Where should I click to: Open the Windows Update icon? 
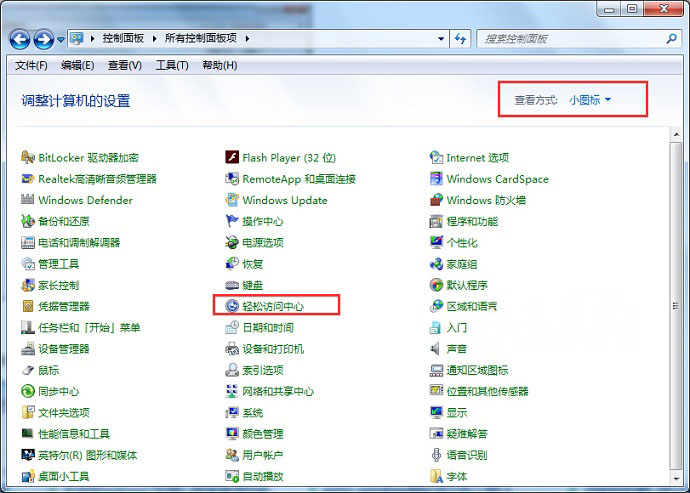coord(232,200)
